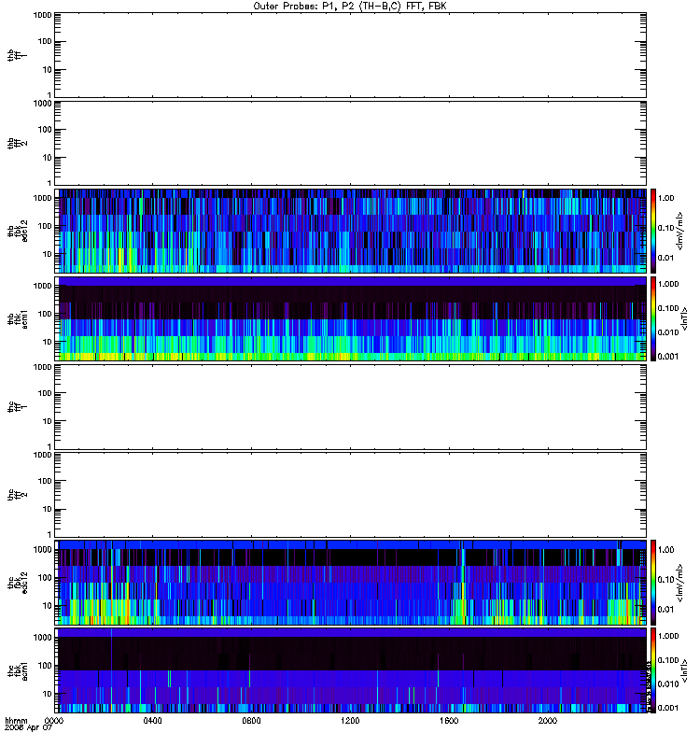Click the color bar beside thb fbk scm1
This screenshot has width=700, height=747.
pyautogui.click(x=653, y=318)
